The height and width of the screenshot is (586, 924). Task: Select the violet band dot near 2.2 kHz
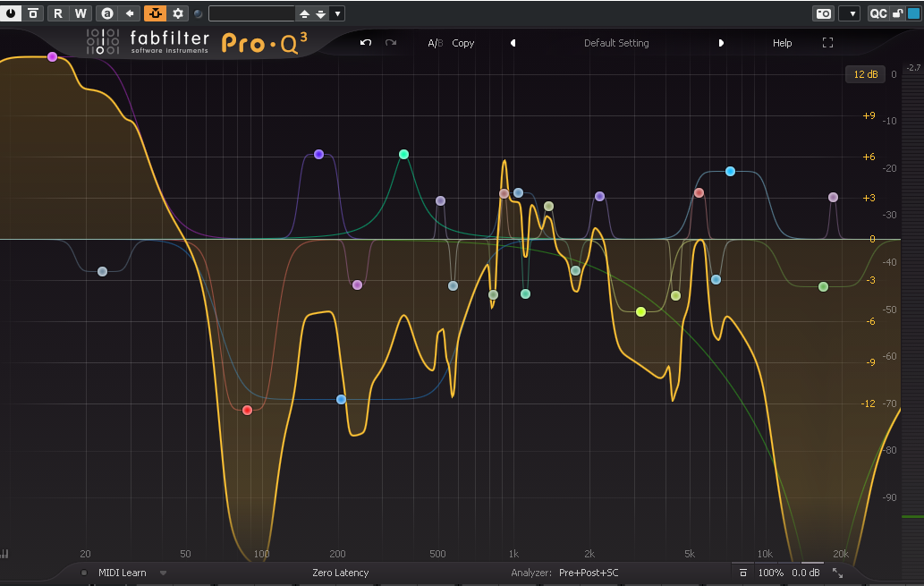point(599,196)
